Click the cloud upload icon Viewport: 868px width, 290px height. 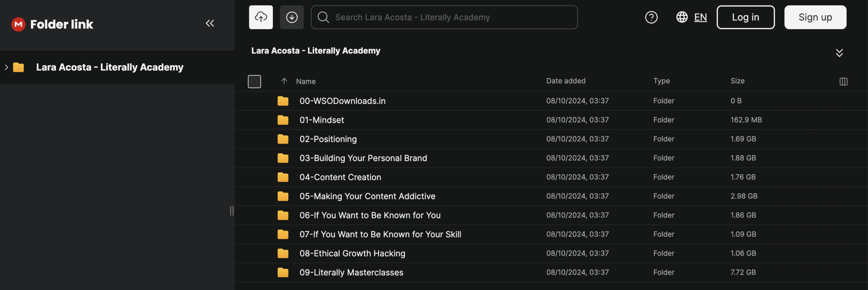pyautogui.click(x=261, y=17)
